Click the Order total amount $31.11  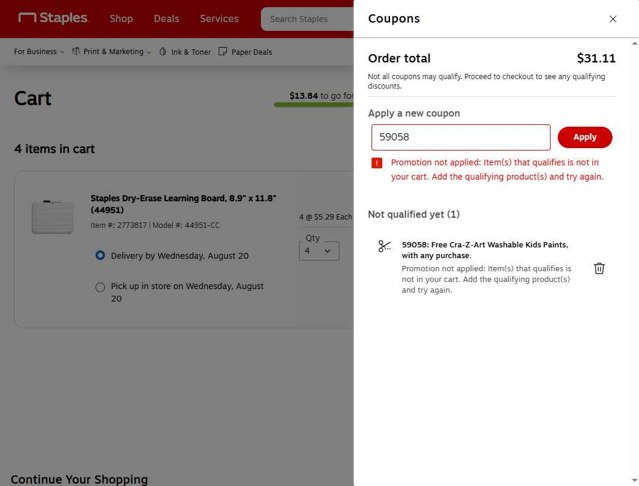tap(596, 58)
